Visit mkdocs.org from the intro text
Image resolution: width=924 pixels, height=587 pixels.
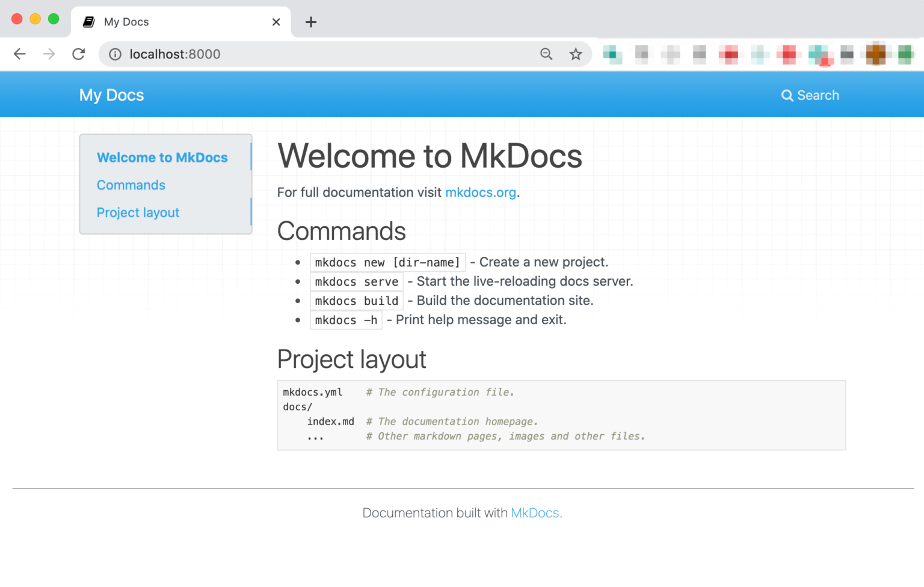(480, 192)
